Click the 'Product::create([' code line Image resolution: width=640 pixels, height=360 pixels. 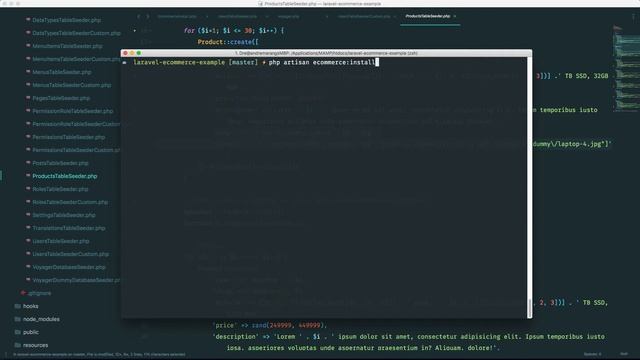(228, 42)
